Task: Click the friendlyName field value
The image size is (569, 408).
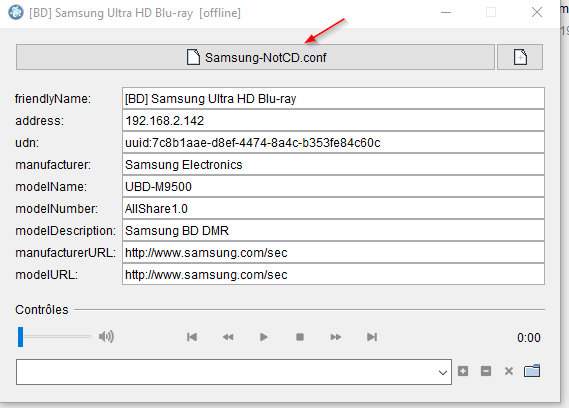Action: tap(333, 98)
